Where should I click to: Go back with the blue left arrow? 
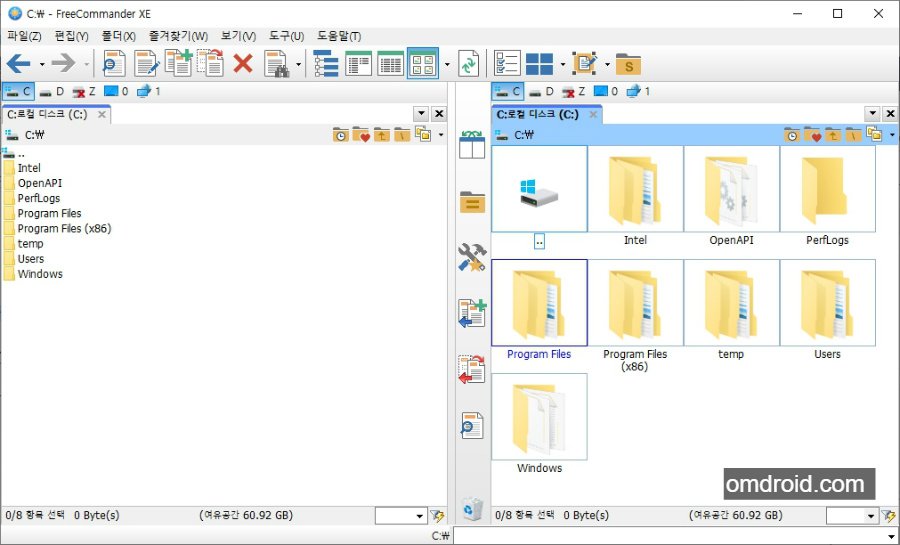coord(18,63)
